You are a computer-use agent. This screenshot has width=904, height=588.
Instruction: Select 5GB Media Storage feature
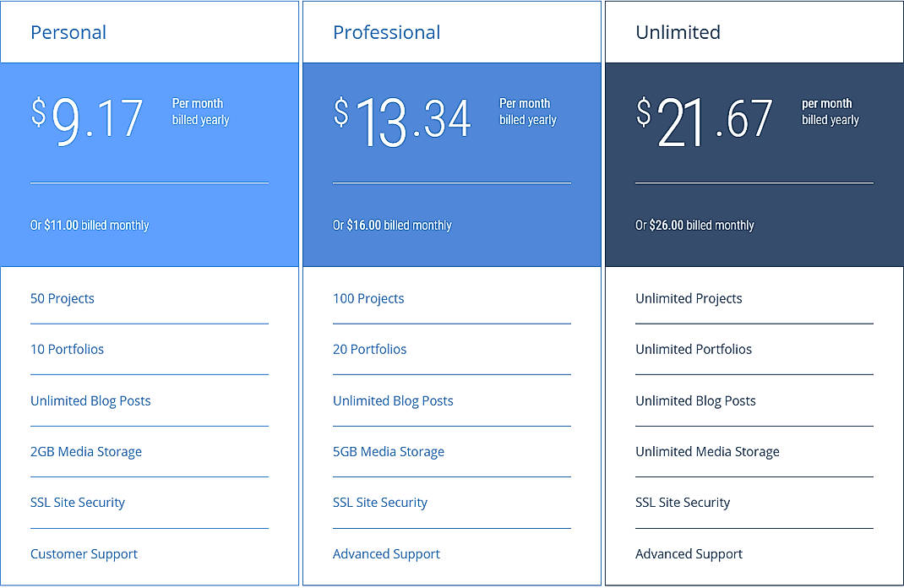point(389,451)
